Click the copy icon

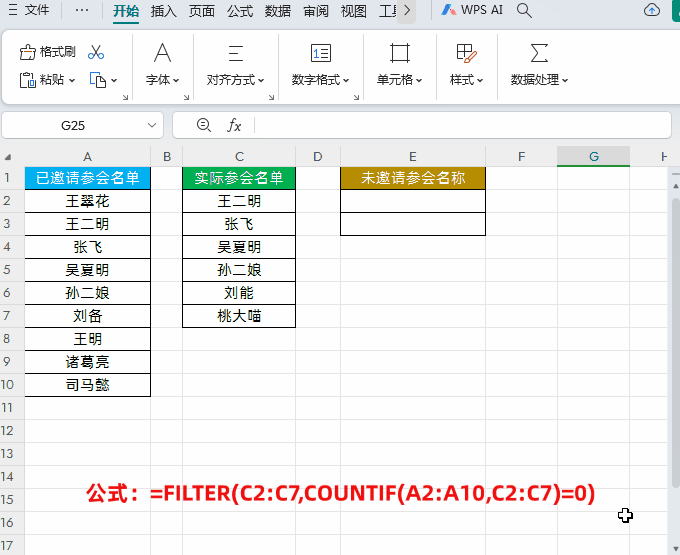click(98, 80)
